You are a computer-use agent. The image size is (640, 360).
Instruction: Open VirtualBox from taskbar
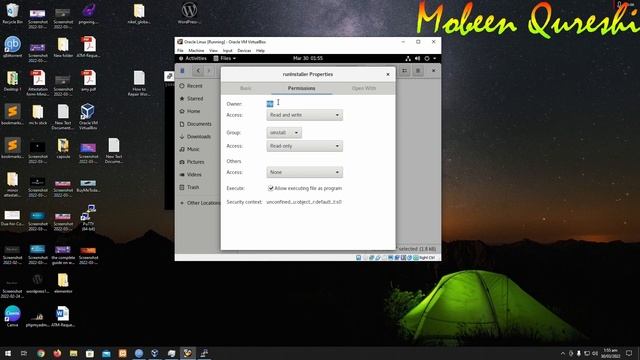(x=155, y=353)
